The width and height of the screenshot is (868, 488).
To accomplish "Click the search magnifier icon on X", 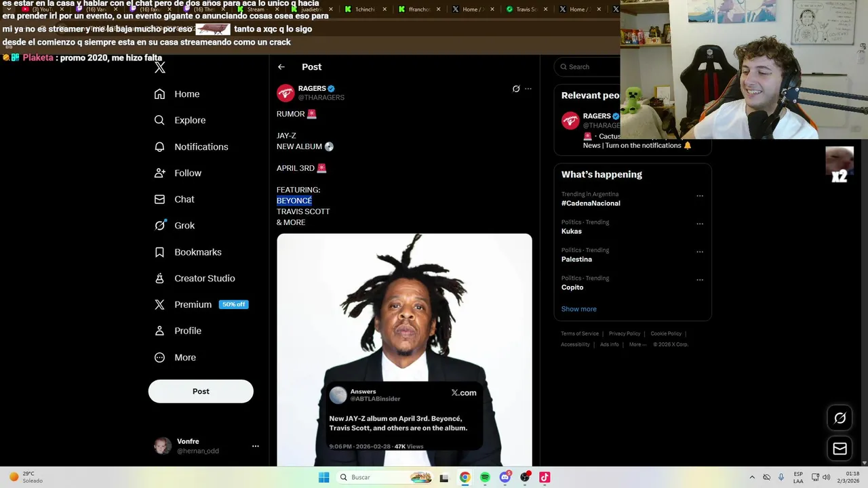I will tap(564, 66).
